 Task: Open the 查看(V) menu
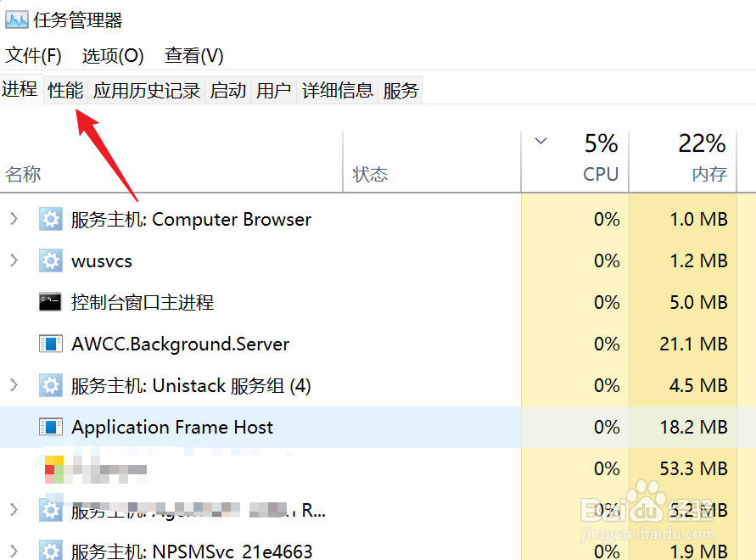coord(193,56)
